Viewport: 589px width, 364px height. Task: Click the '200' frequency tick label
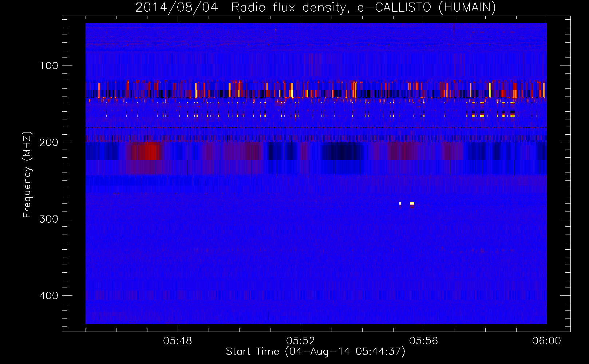(x=49, y=142)
